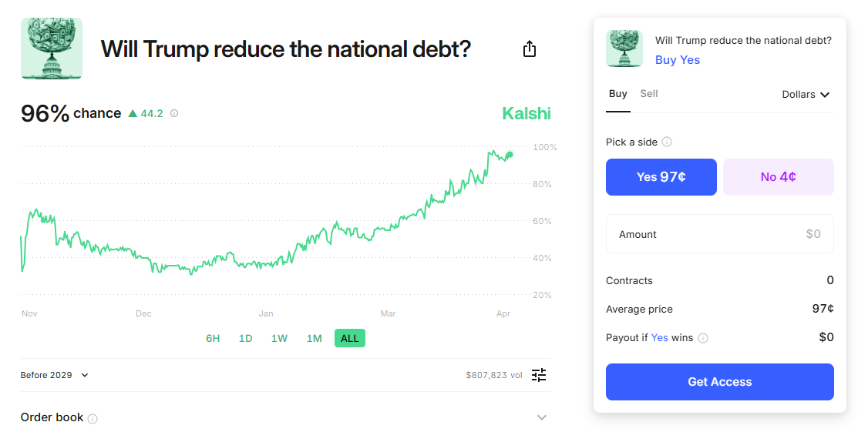Click the small market image in the trade panel

pyautogui.click(x=624, y=49)
